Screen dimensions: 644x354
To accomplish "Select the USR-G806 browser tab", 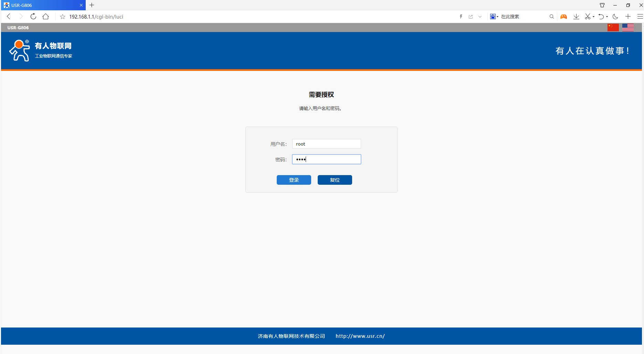I will click(x=41, y=5).
